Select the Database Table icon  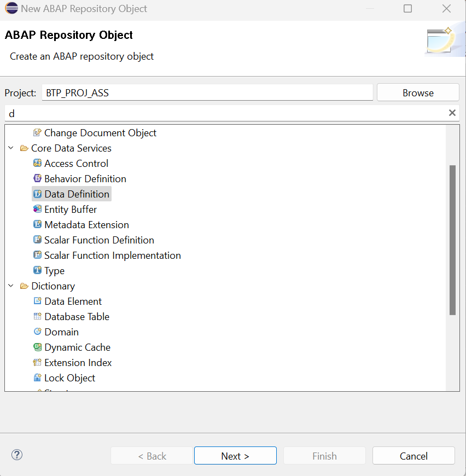(x=37, y=316)
